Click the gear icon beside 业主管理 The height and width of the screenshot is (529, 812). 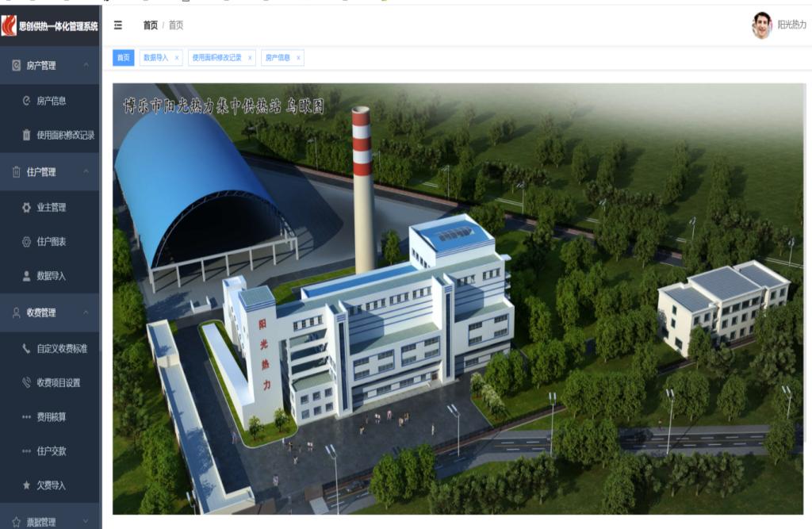(26, 208)
